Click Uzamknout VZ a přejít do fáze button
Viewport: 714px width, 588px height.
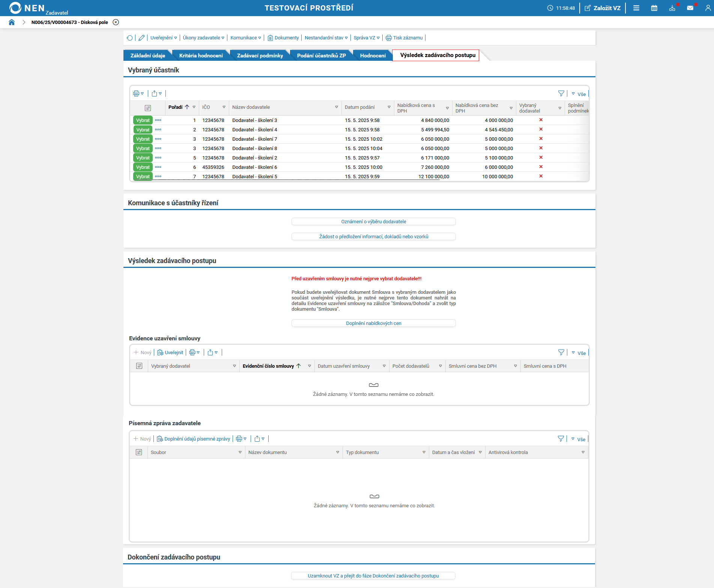click(373, 576)
